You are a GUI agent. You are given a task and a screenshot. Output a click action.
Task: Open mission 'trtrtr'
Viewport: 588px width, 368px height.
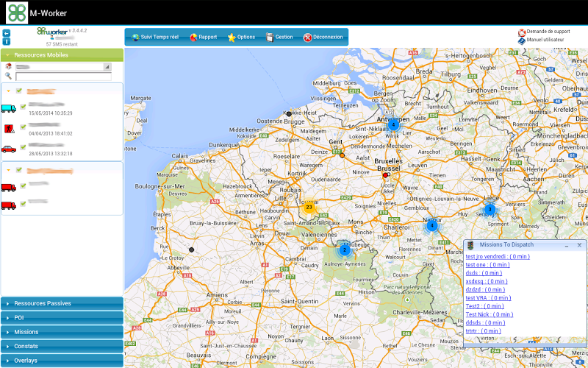pos(484,330)
